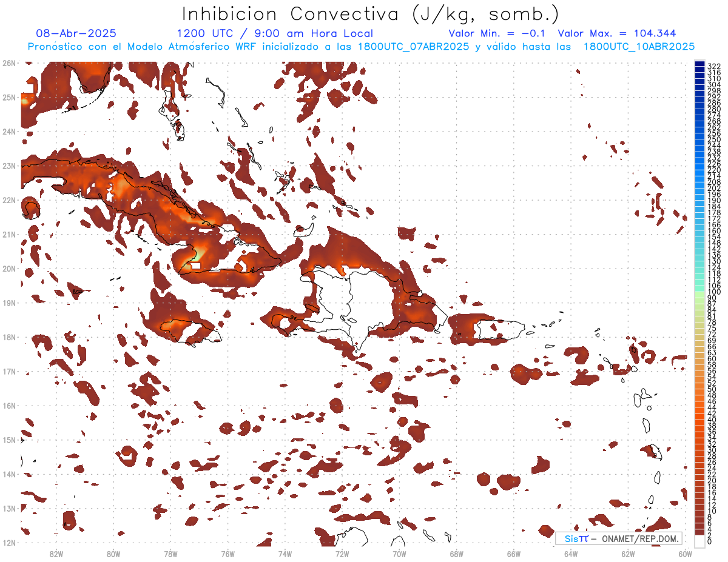Click the "16N" latitude label
Screen dimensions: 728x562
click(x=9, y=406)
